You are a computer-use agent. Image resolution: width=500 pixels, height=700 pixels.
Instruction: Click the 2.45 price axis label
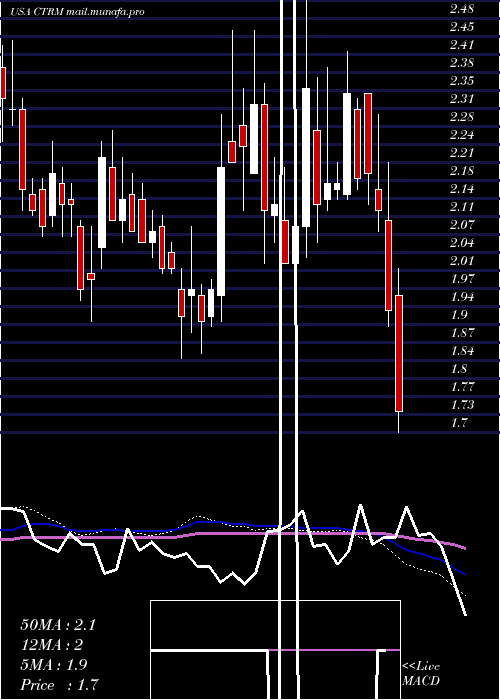[462, 26]
